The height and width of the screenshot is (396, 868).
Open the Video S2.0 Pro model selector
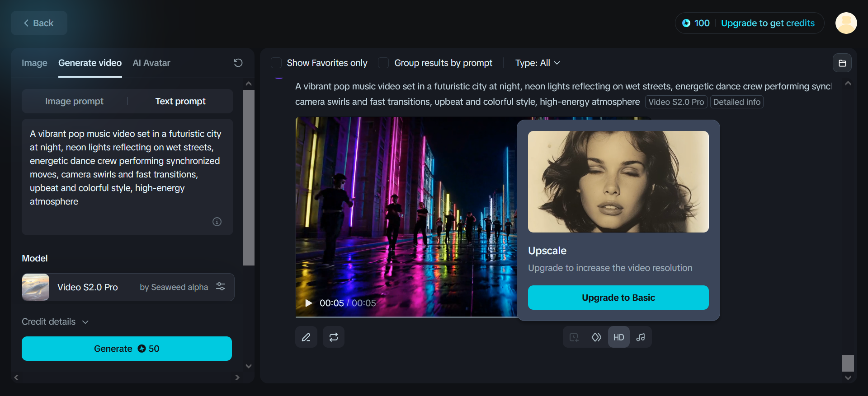click(x=128, y=287)
